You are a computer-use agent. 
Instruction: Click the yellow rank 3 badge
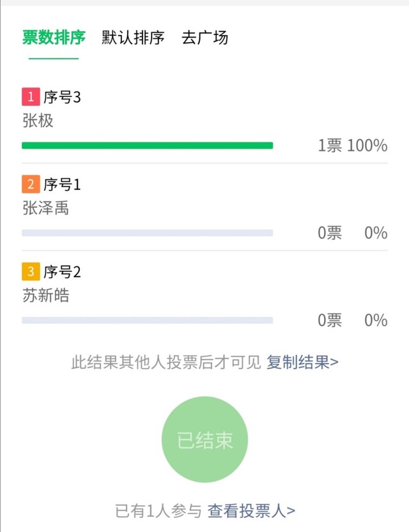[31, 272]
